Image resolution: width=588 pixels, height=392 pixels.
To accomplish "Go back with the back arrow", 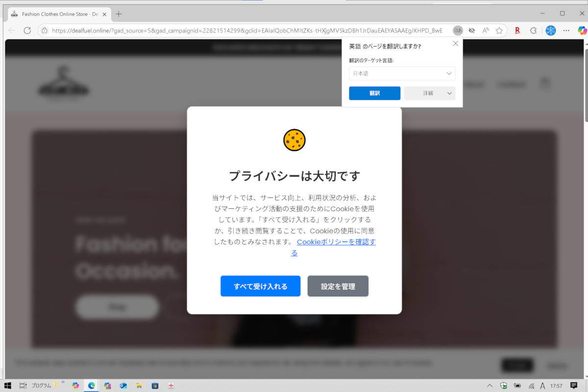I will pos(12,30).
